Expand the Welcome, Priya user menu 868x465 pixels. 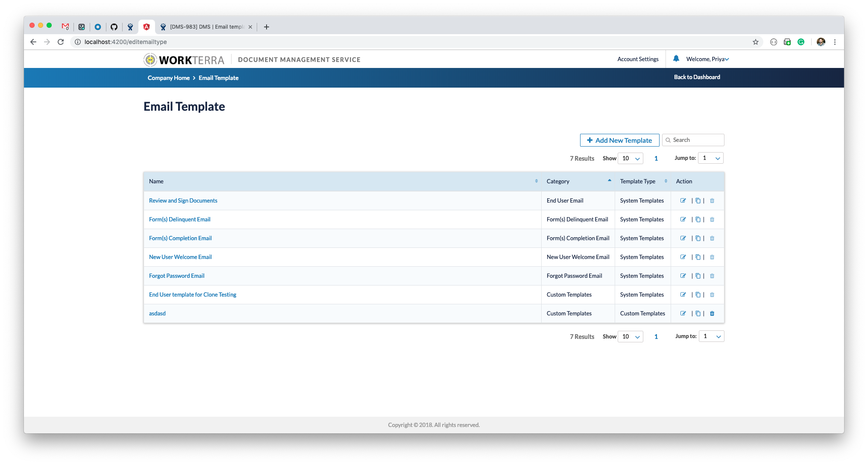pyautogui.click(x=707, y=59)
